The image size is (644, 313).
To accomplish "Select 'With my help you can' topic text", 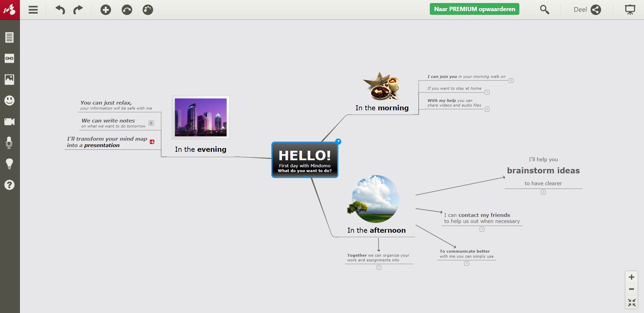I will pos(454,103).
